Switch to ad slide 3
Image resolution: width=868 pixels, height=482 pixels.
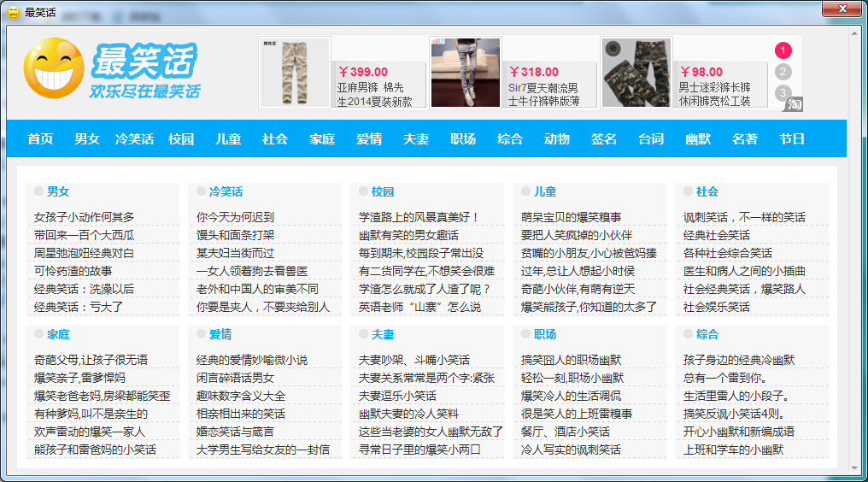pos(783,92)
